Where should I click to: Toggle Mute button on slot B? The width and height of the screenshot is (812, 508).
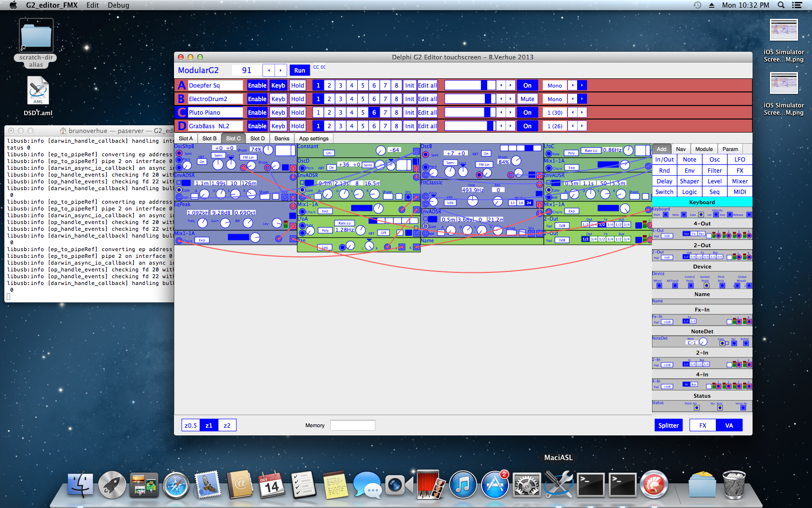(x=527, y=99)
